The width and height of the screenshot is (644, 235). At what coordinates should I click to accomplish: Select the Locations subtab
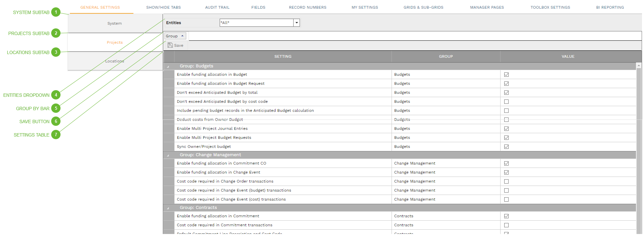(115, 61)
